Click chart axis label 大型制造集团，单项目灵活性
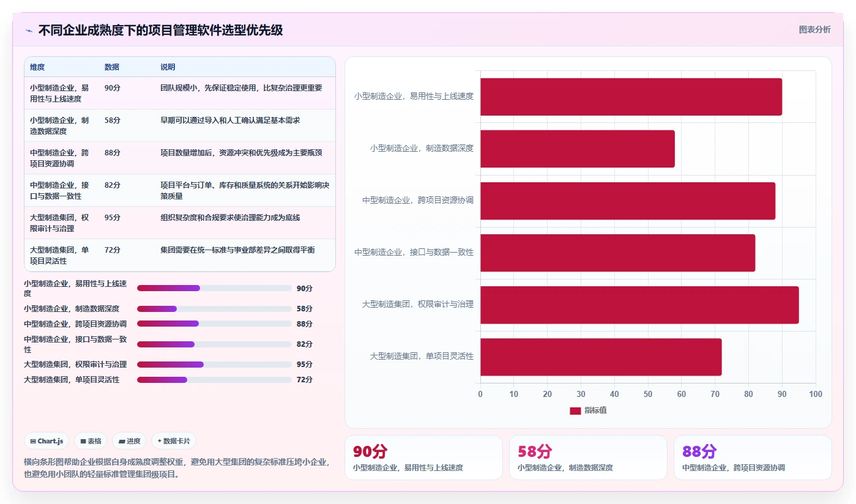 [x=422, y=356]
